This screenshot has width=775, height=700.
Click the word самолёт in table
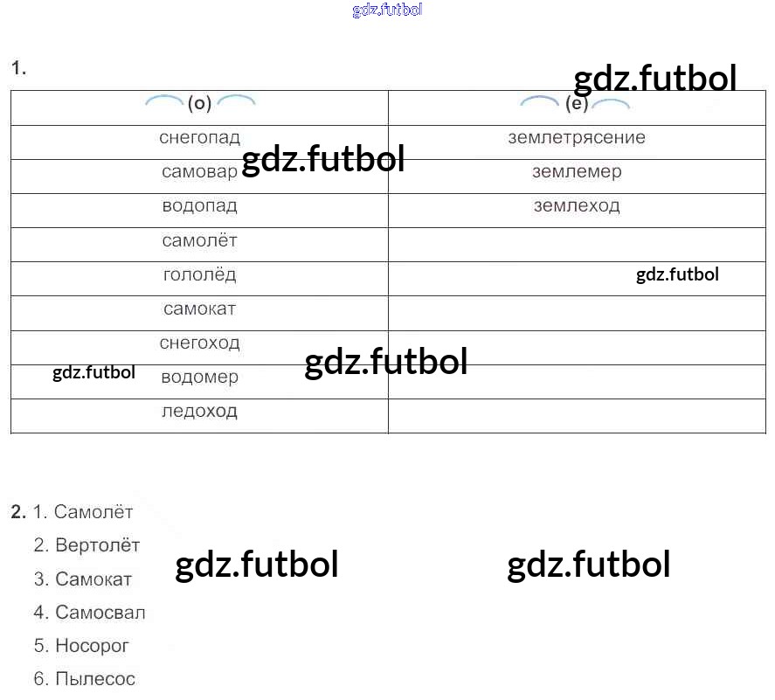pyautogui.click(x=200, y=240)
